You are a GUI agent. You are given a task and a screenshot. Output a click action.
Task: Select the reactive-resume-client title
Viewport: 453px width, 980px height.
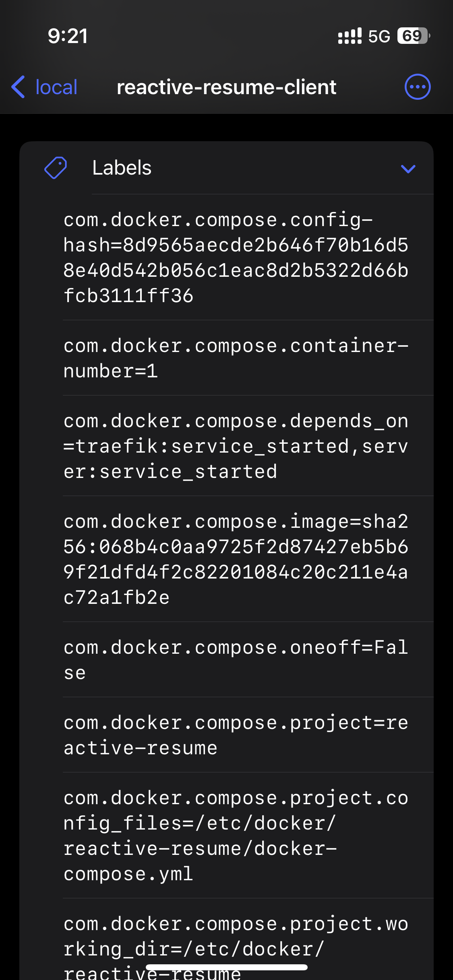coord(226,87)
